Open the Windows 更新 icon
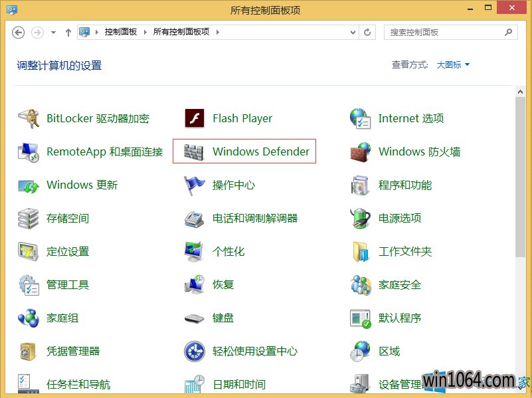Screen dimensions: 532x398 click(x=29, y=185)
